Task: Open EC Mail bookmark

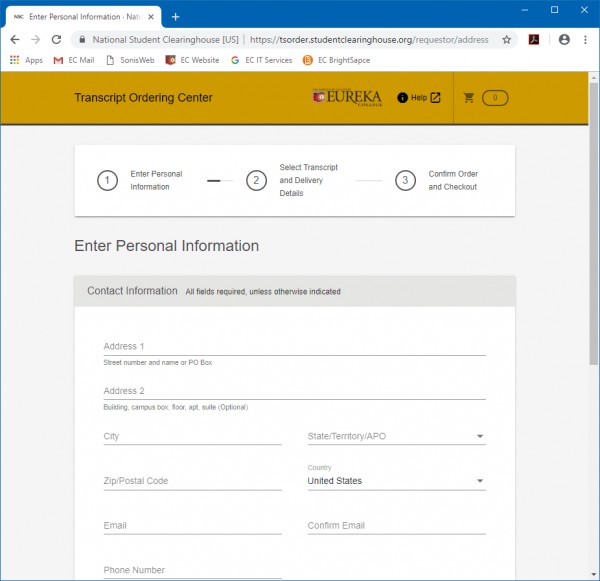Action: [74, 60]
